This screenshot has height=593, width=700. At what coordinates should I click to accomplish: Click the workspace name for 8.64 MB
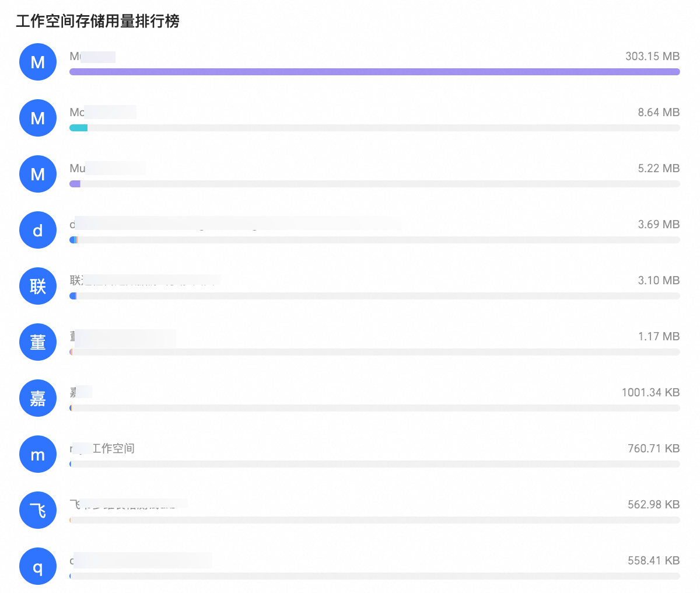point(103,113)
